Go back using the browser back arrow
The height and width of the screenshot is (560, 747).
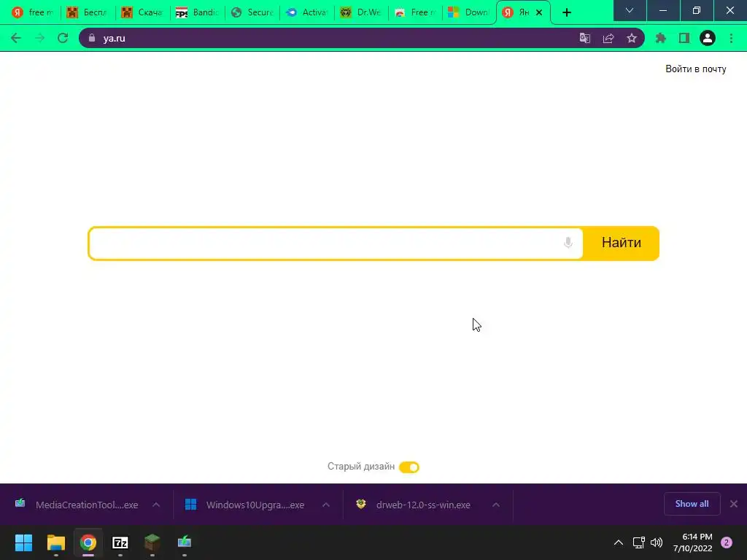tap(16, 38)
